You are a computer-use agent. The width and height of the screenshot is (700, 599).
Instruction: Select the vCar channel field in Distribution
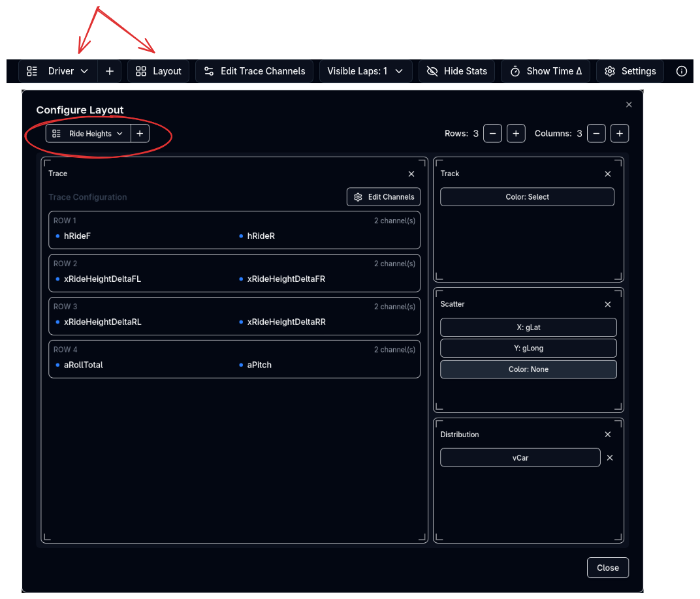(x=520, y=457)
